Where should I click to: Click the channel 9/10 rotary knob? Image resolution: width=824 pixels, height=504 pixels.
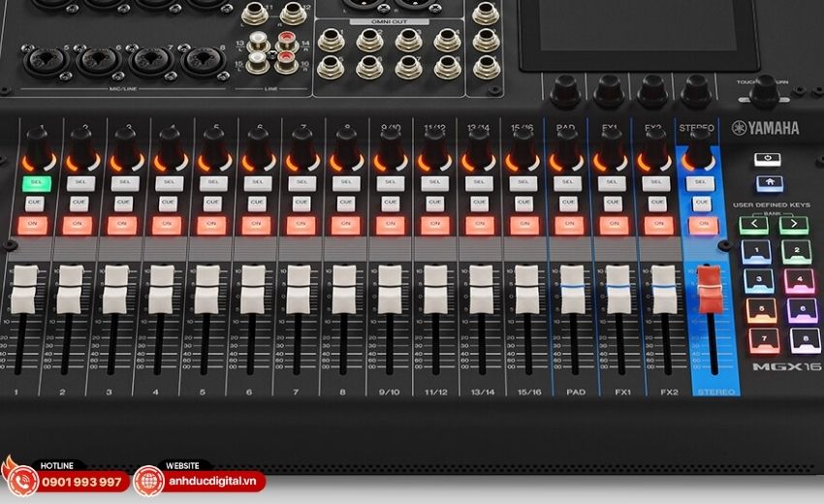(x=392, y=148)
